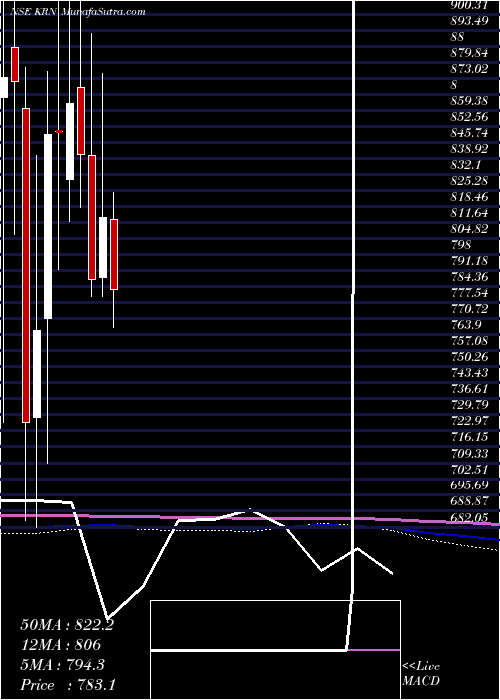500x700 pixels.
Task: Click the 702.51 price label
Action: (x=470, y=469)
